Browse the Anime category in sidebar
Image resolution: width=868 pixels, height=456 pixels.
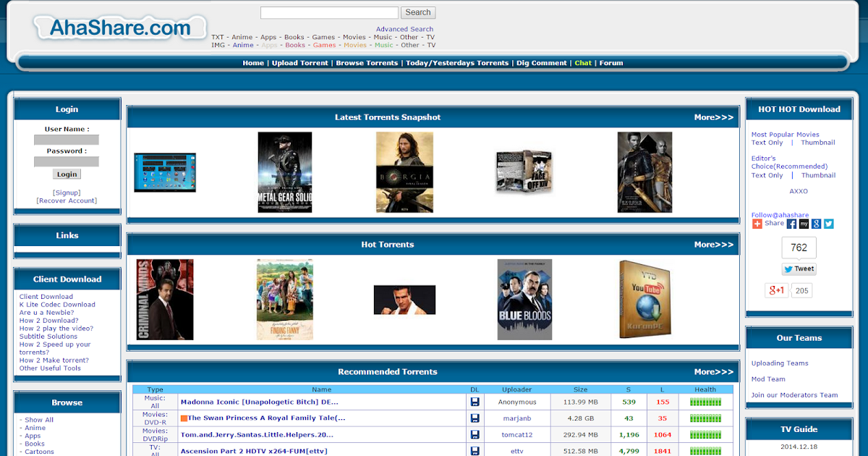click(x=35, y=428)
